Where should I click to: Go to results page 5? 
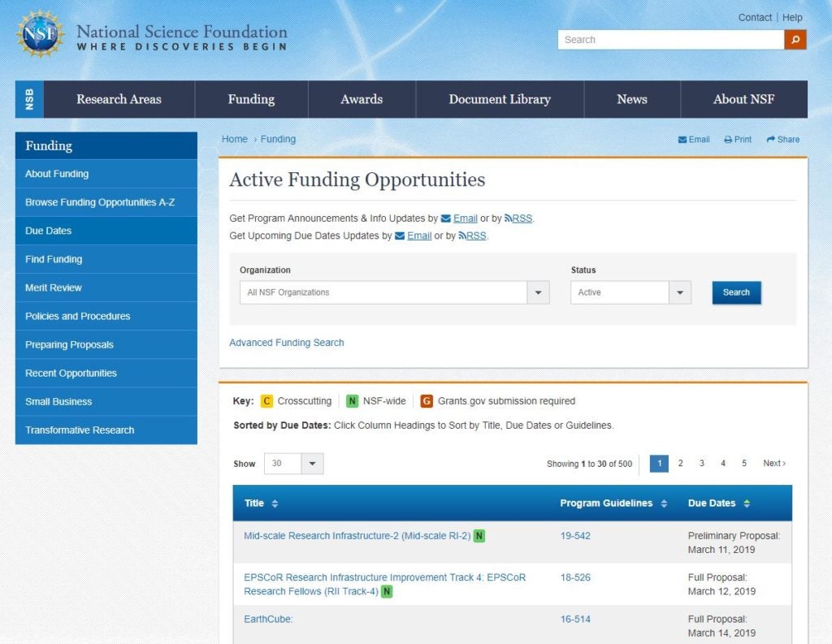pyautogui.click(x=744, y=463)
